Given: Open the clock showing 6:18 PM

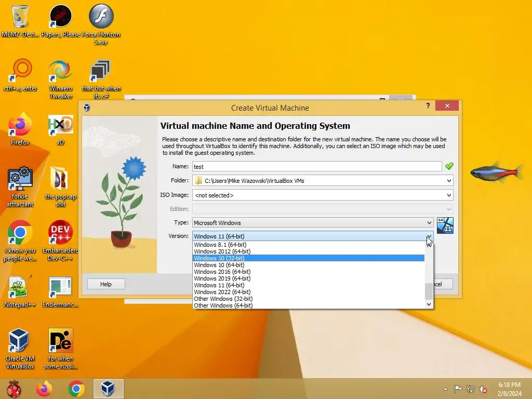Looking at the screenshot, I should [x=509, y=389].
